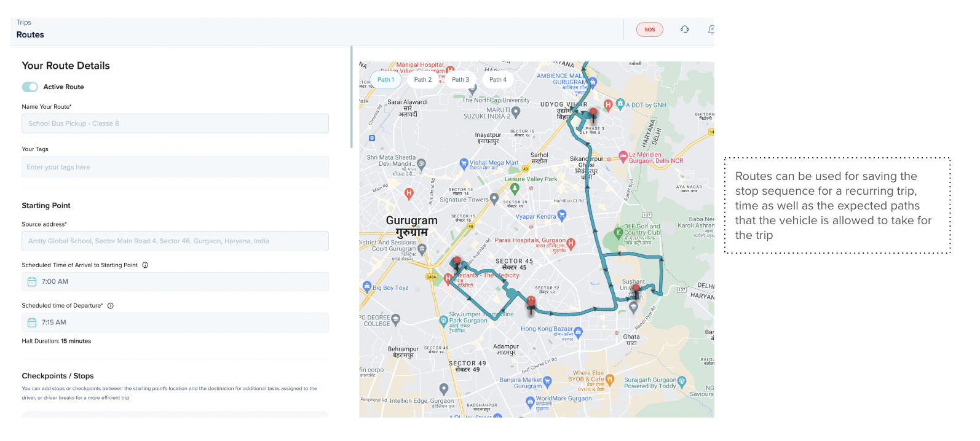Click the headset support icon

[684, 29]
